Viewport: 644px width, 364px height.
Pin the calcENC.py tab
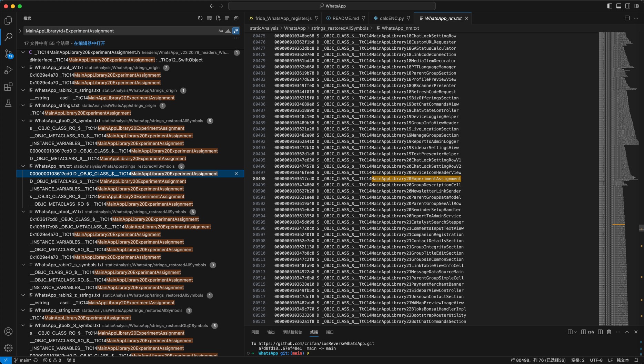(409, 18)
